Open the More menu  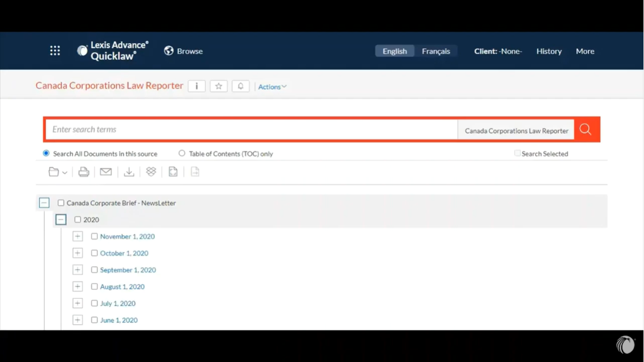[x=585, y=51]
